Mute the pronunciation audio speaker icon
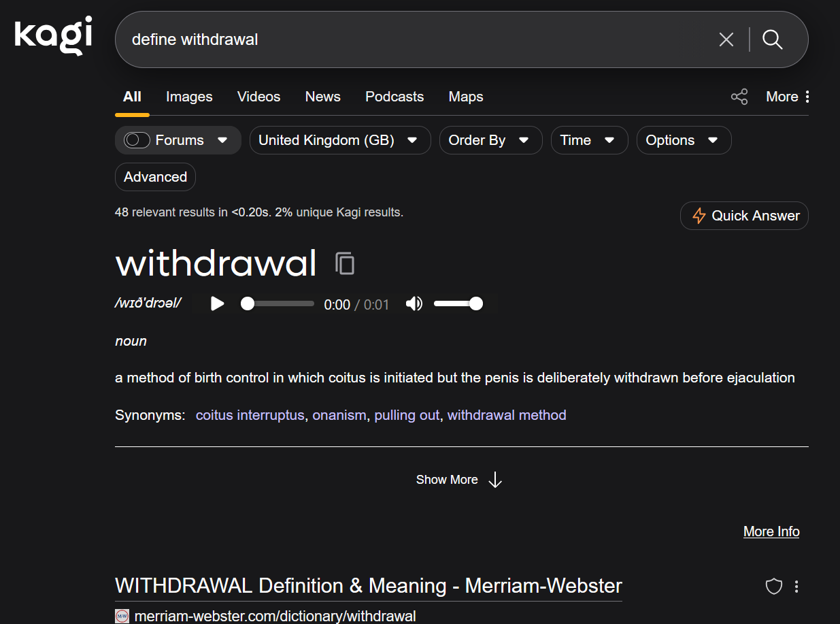840x624 pixels. [414, 303]
